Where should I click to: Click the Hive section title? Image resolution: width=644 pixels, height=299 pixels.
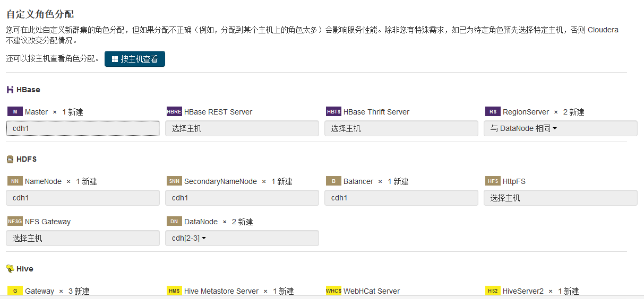[25, 269]
